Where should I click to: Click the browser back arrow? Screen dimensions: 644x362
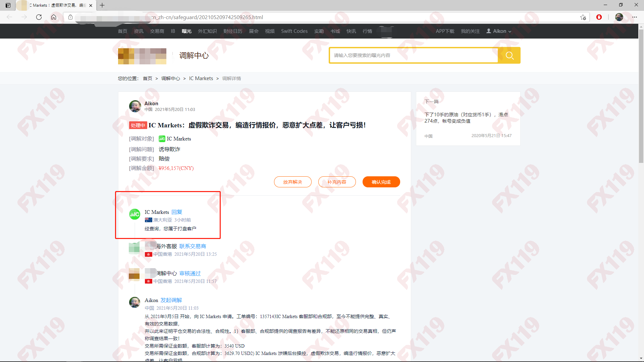coord(9,17)
